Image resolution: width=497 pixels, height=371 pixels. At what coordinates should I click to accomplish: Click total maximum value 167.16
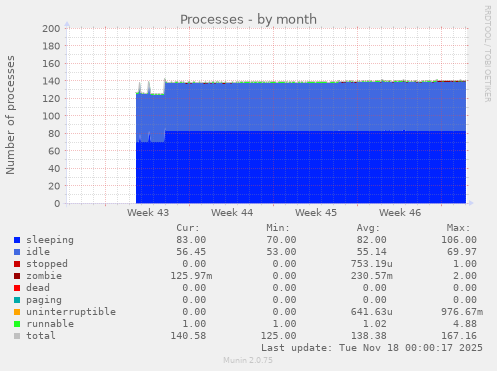tap(459, 336)
